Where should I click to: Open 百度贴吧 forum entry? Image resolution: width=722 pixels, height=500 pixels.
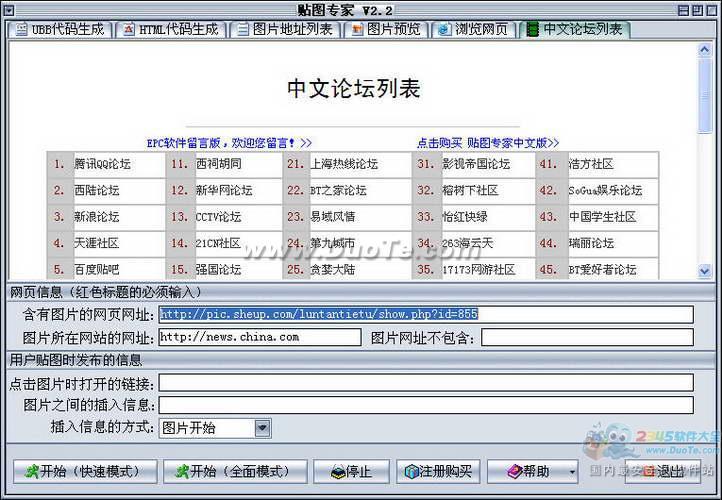[x=97, y=269]
